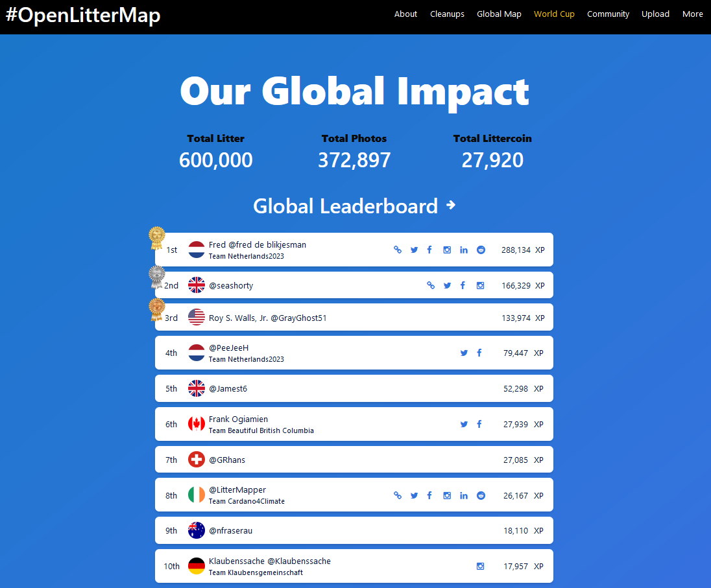This screenshot has height=588, width=711.
Task: Click Team Beautiful British Columbia label
Action: (261, 430)
